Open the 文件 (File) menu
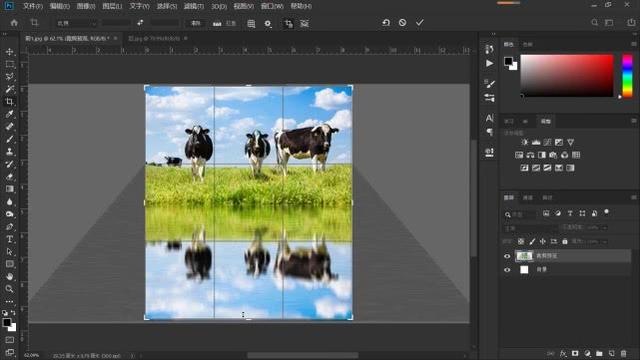Viewport: 640px width, 360px height. 33,6
